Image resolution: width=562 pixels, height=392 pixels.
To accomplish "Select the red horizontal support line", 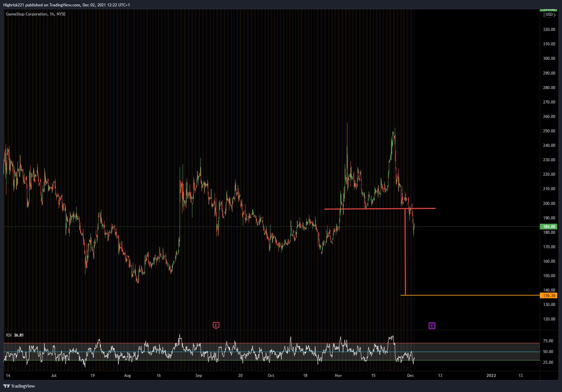I will (x=380, y=209).
